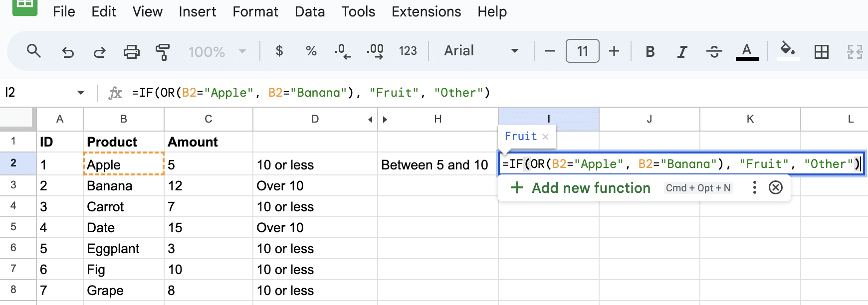Open the three-dot options in function suggestion
Screen dimensions: 868x305
coord(754,188)
